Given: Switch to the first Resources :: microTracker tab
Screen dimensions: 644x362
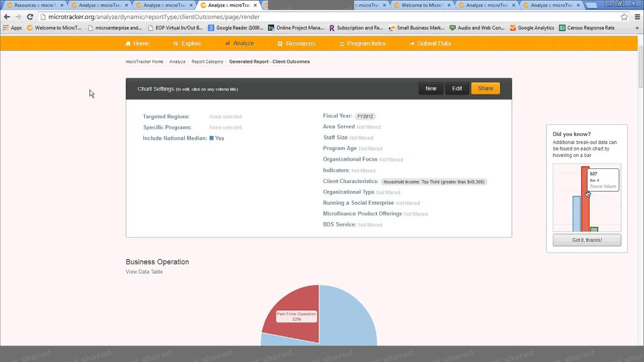Looking at the screenshot, I should tap(34, 5).
